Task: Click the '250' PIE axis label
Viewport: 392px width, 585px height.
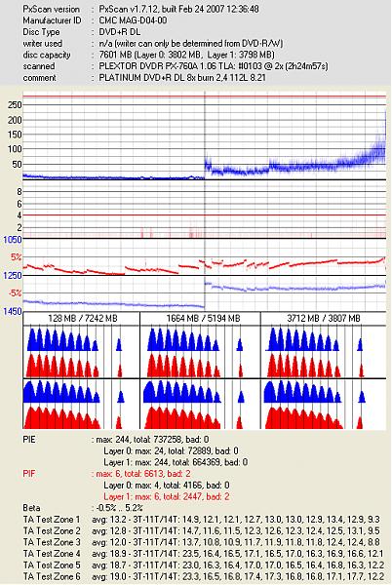Action: [x=15, y=105]
